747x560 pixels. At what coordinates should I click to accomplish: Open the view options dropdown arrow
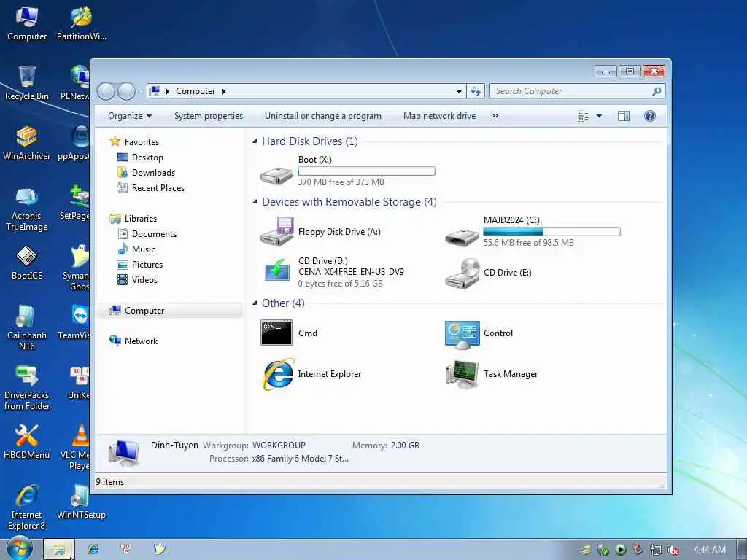[600, 116]
